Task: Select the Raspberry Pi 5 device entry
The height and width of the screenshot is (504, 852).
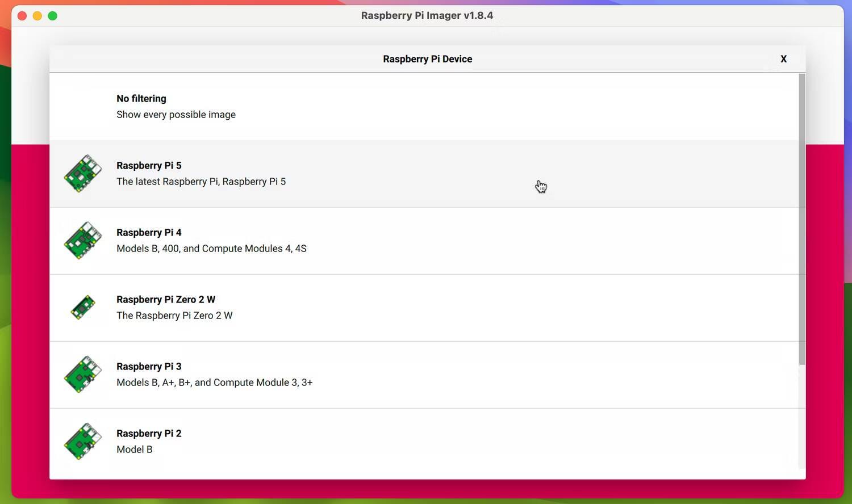Action: [398, 173]
